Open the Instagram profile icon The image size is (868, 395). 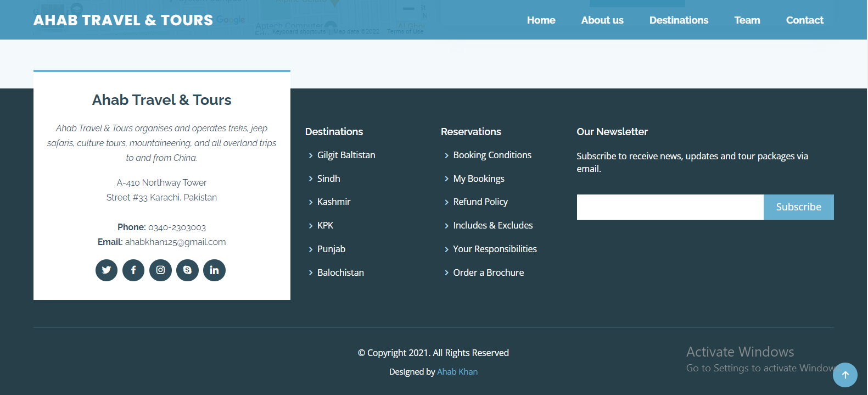pos(160,270)
